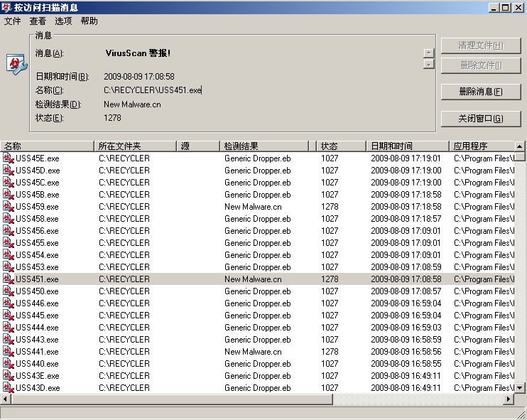Sort list by 名称 column header

coord(47,146)
